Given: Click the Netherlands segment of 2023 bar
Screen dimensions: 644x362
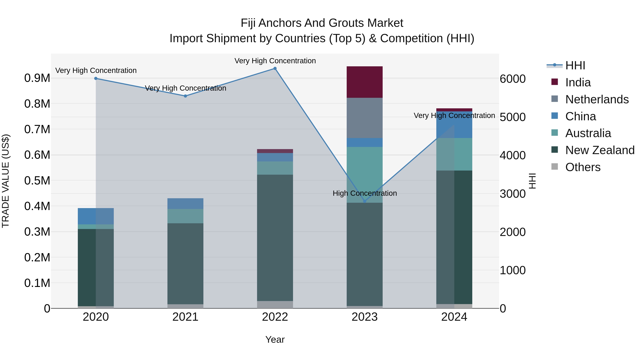Looking at the screenshot, I should (x=365, y=118).
